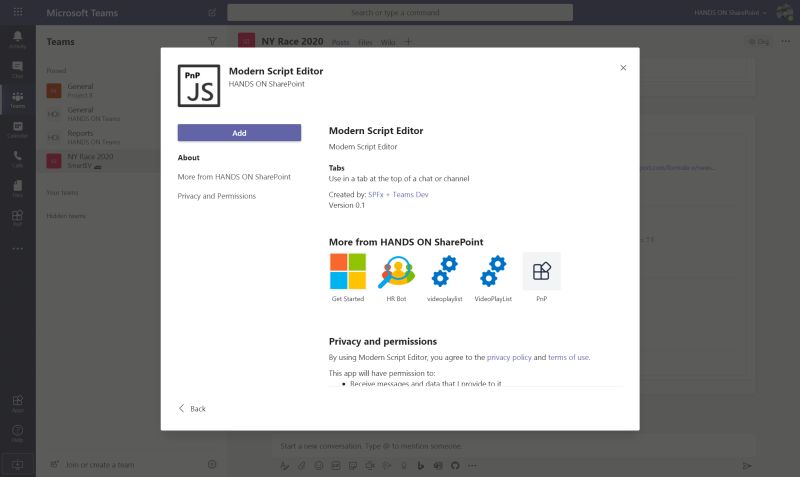Open Teams in the left sidebar
The image size is (800, 477).
click(x=17, y=99)
